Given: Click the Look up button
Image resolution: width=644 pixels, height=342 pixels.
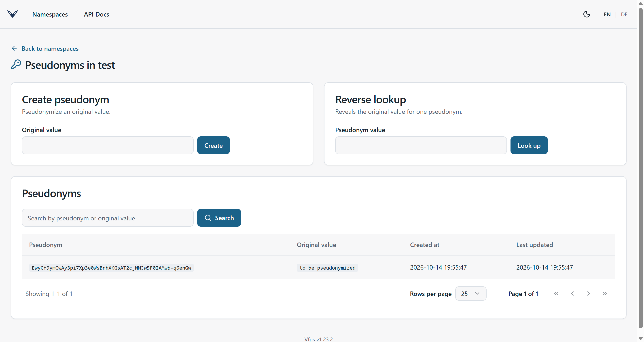Looking at the screenshot, I should (x=529, y=145).
